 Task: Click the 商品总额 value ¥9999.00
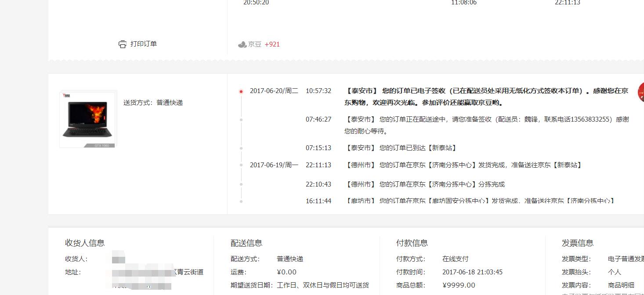point(459,285)
